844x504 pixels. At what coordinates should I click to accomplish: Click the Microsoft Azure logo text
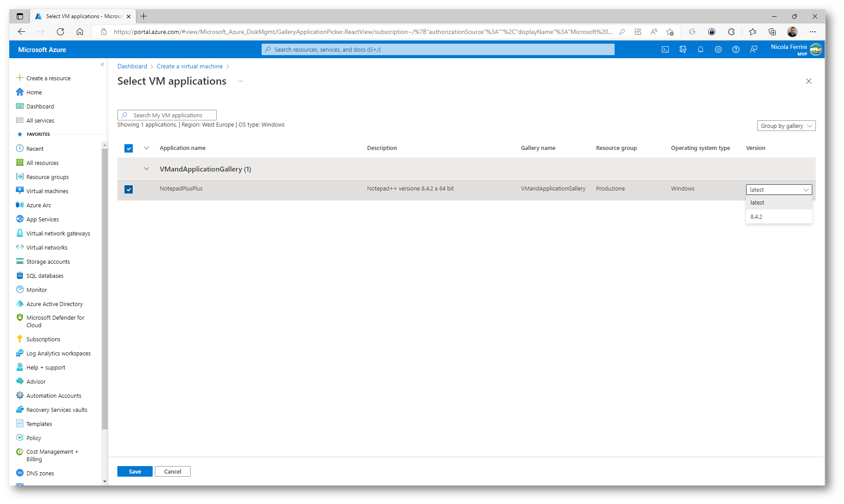pyautogui.click(x=42, y=49)
